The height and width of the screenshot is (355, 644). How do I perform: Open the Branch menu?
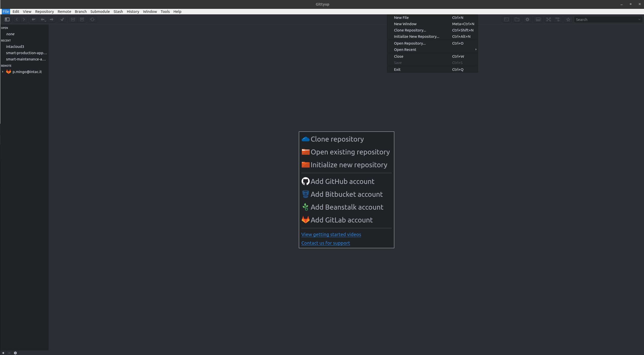click(x=81, y=12)
